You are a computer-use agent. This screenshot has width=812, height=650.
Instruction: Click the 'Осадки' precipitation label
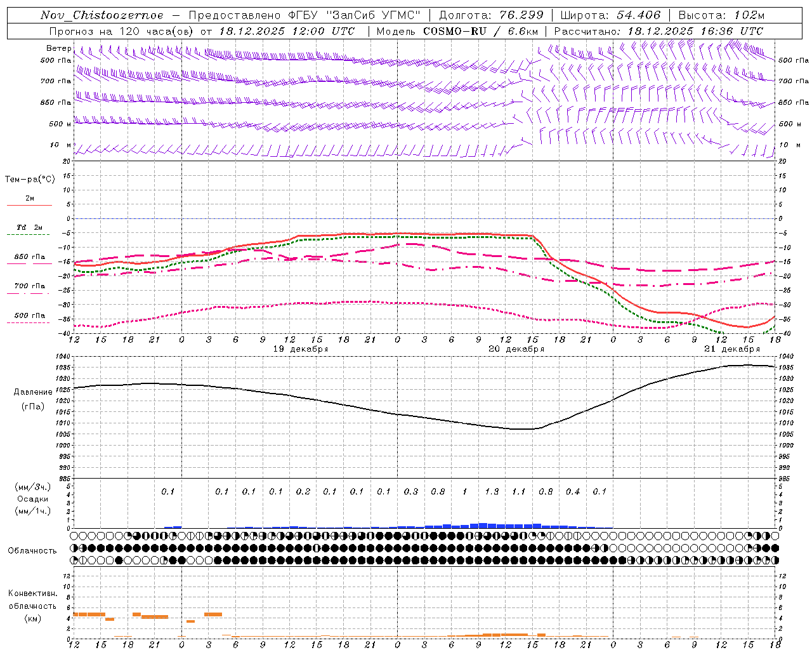click(32, 499)
